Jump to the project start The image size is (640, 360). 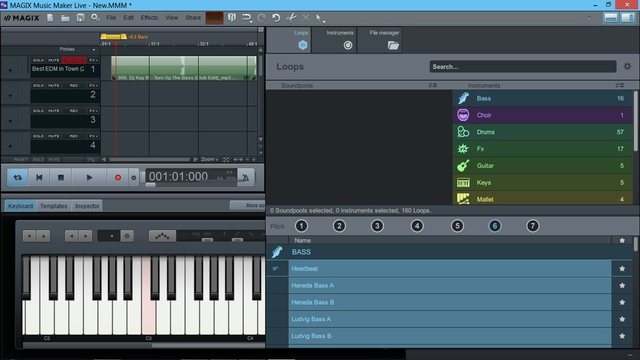pos(39,178)
